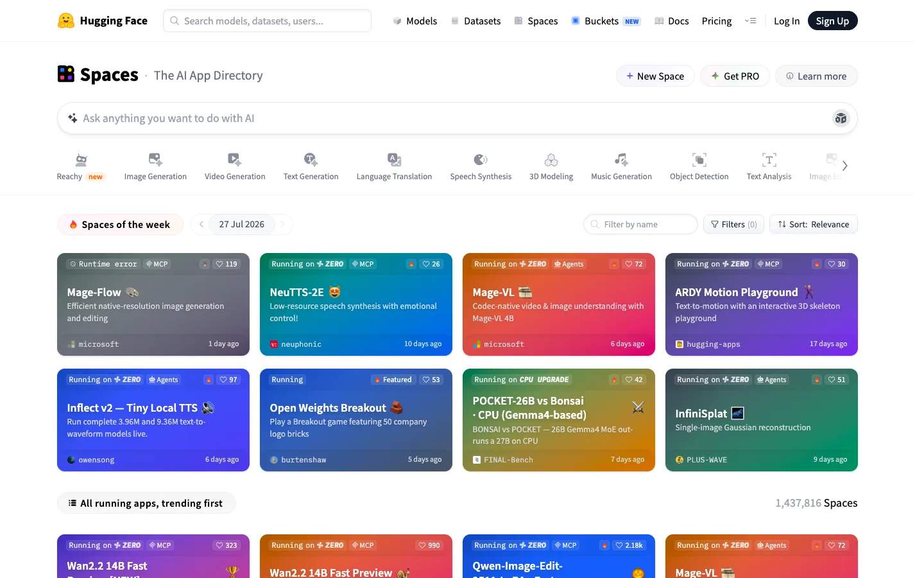Like the Qwen-Image-Edit space with 2.18k likes
Screen dimensions: 924x578
click(629, 545)
